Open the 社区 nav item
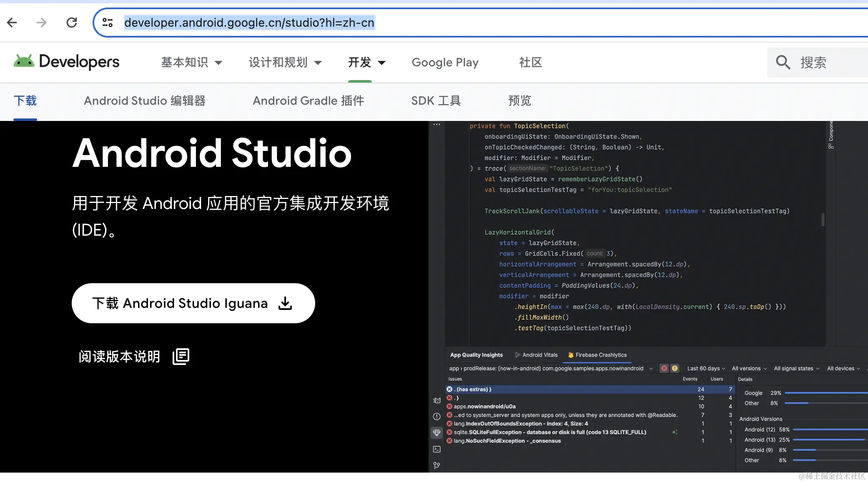Screen dimensions: 868x483 [530, 63]
